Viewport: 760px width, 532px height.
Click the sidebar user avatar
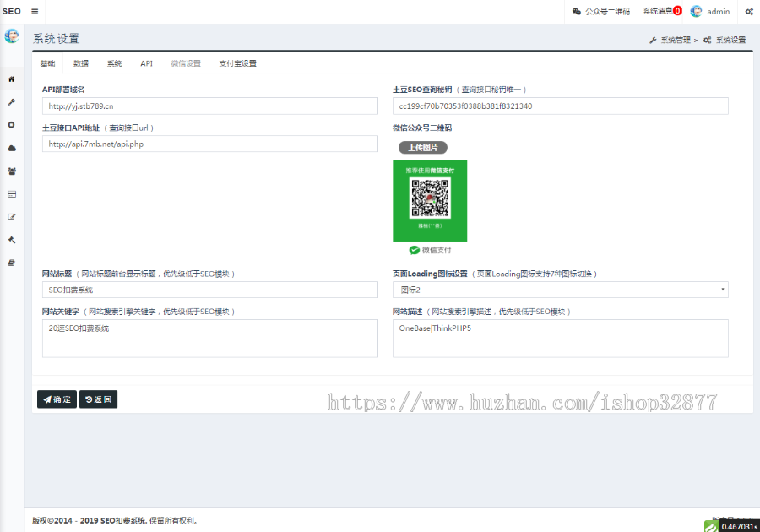tap(12, 35)
